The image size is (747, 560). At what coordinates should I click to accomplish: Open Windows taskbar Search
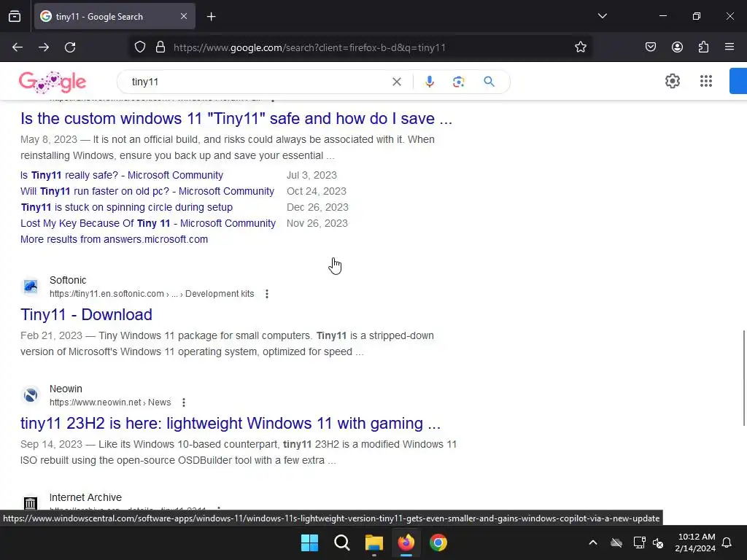coord(342,542)
